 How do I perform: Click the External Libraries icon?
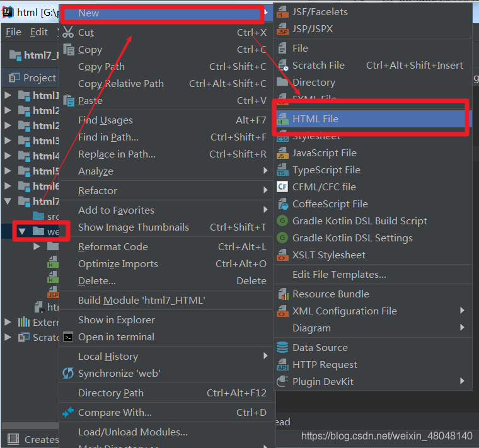tap(24, 322)
